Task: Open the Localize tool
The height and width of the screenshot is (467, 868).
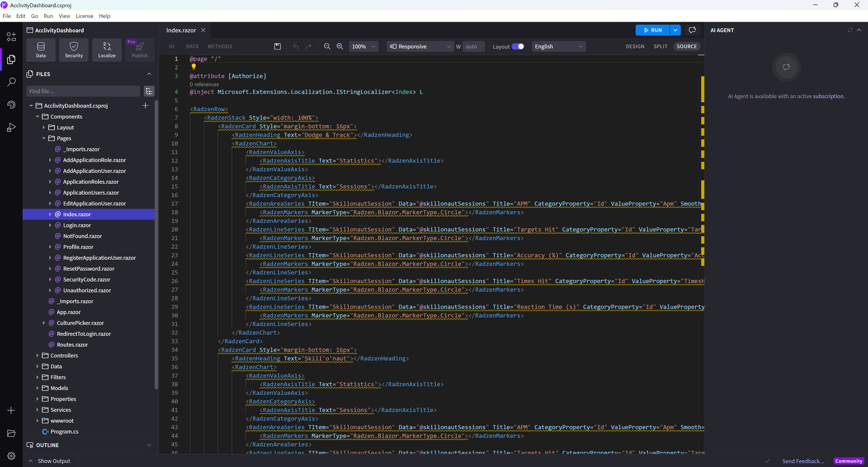Action: point(107,50)
